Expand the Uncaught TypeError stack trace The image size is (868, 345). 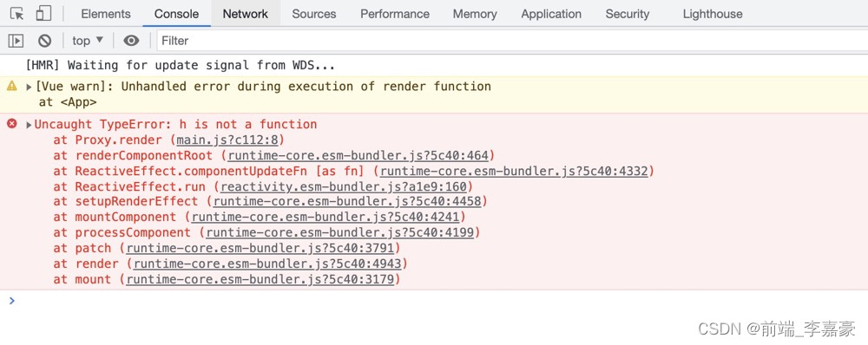[x=29, y=125]
